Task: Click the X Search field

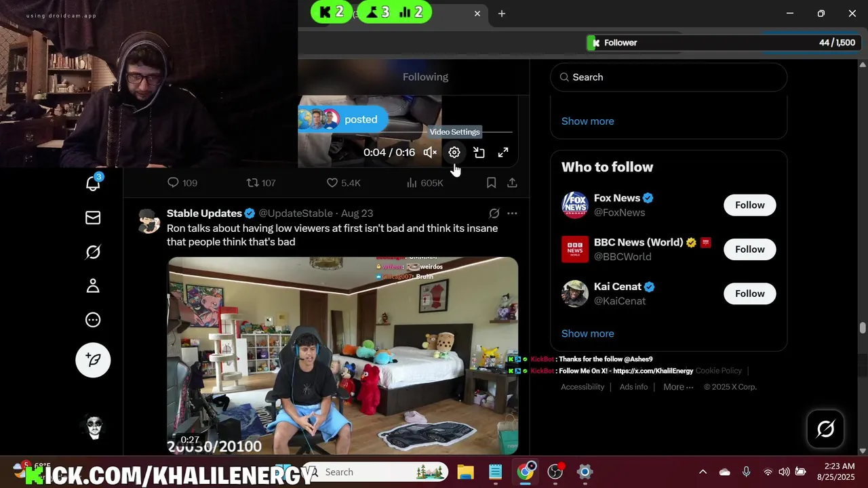Action: [669, 77]
